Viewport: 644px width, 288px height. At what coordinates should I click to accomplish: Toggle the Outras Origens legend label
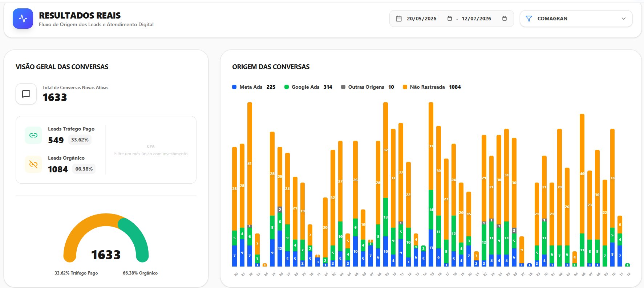click(x=366, y=87)
